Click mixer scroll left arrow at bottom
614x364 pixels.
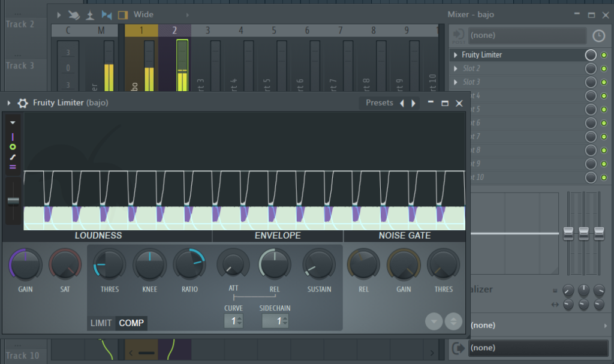tap(131, 353)
